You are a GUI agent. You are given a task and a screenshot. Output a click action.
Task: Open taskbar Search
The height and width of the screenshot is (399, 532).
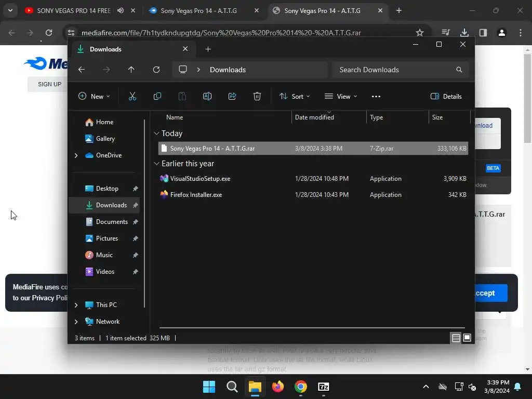(232, 387)
